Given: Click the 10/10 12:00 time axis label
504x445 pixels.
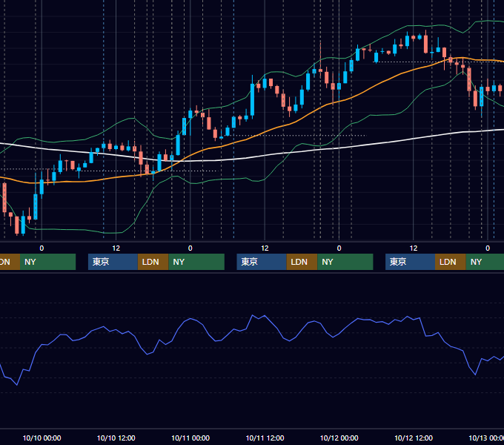Looking at the screenshot, I should click(116, 438).
